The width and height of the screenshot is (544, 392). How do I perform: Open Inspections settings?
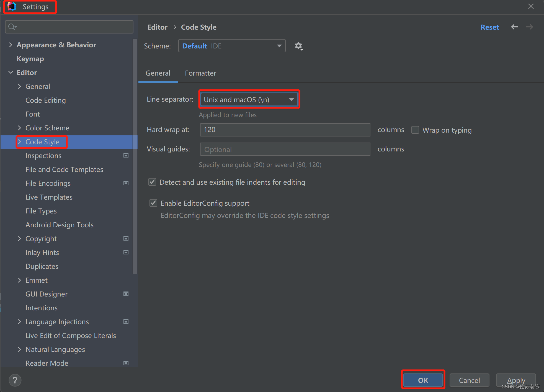43,156
